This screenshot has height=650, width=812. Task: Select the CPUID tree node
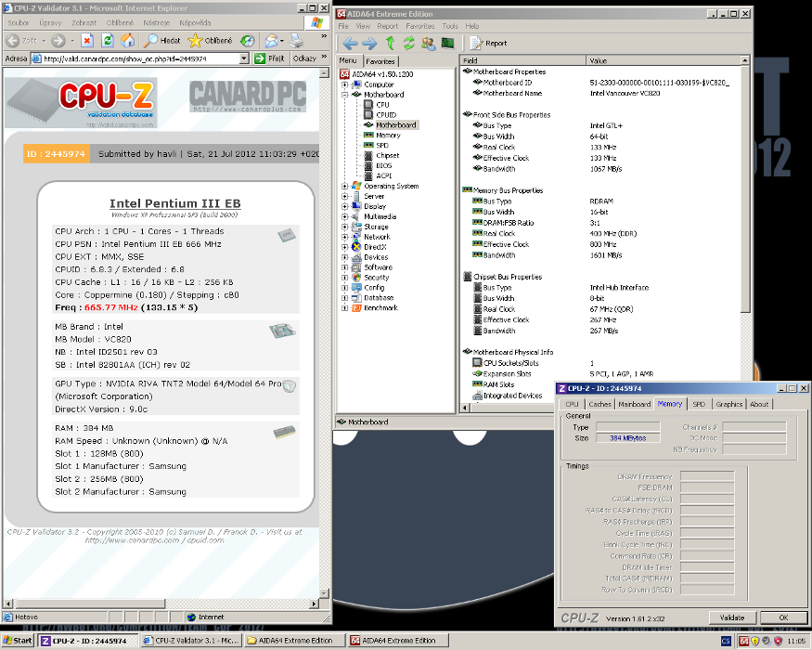point(386,115)
